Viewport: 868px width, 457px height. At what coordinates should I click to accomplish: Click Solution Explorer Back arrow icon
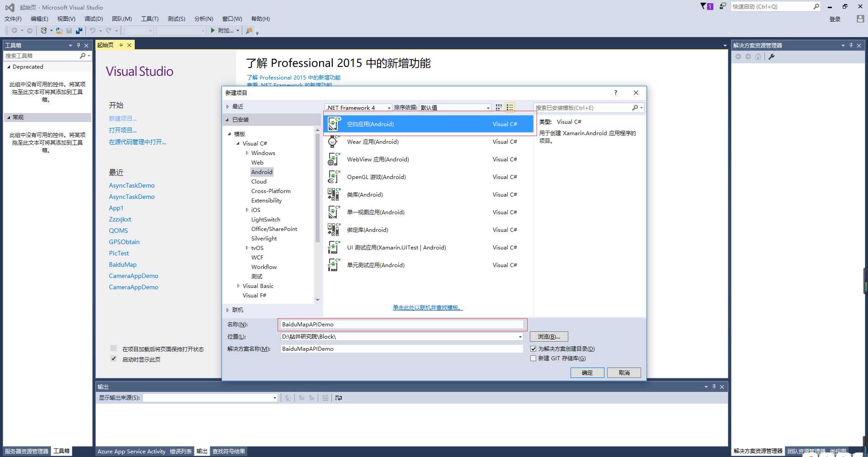point(738,57)
